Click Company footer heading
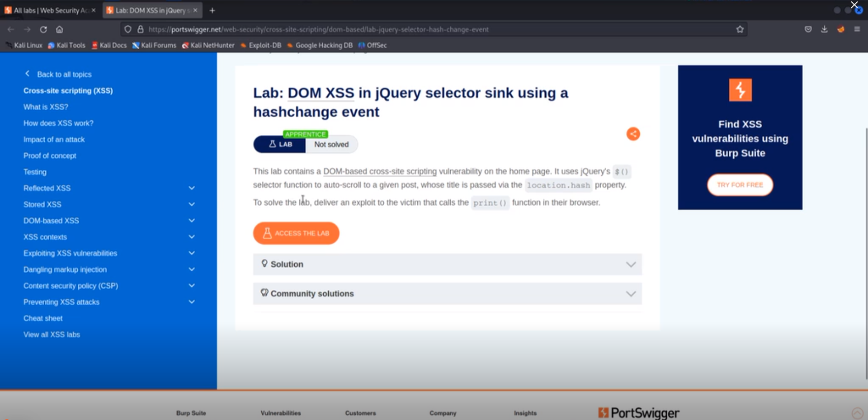 (443, 413)
